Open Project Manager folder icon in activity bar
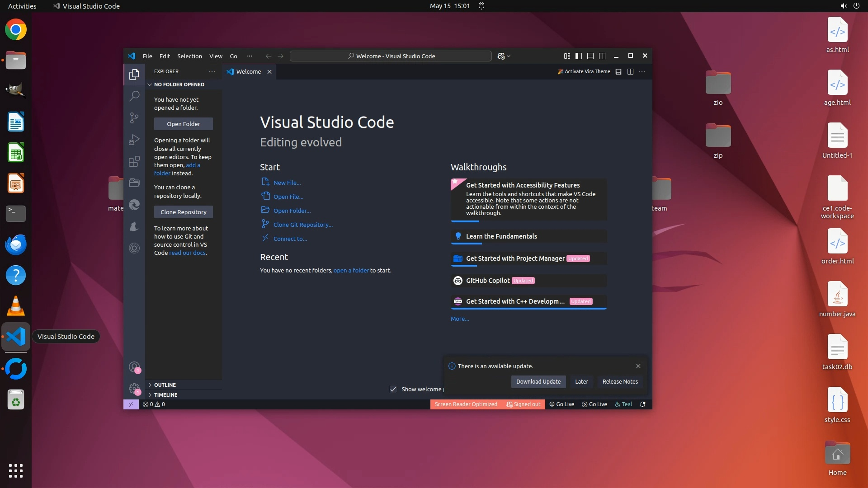 134,183
